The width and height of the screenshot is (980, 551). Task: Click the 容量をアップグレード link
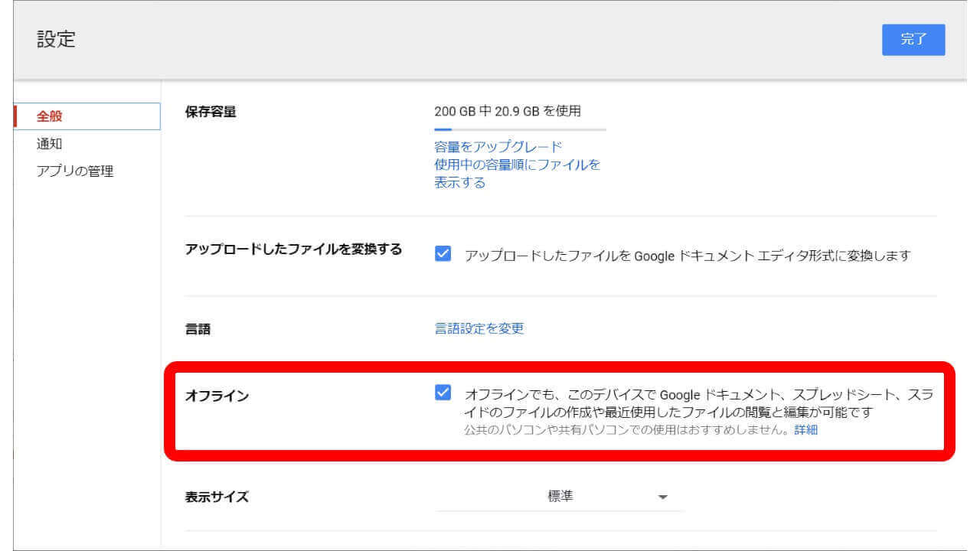pyautogui.click(x=498, y=147)
